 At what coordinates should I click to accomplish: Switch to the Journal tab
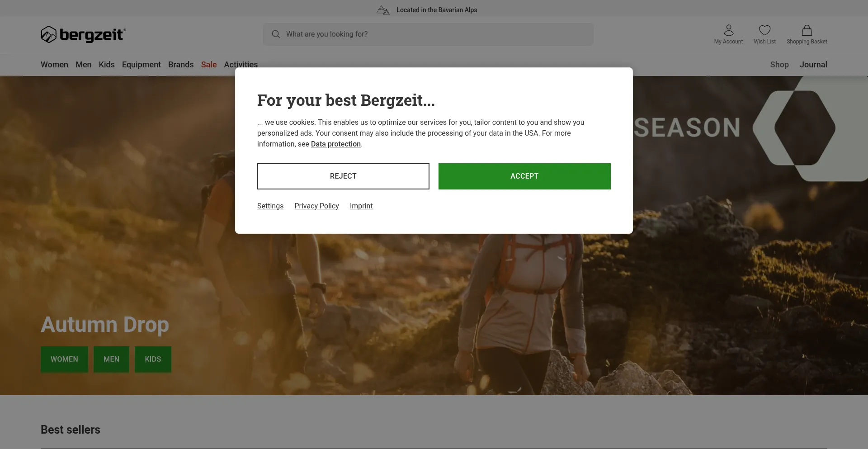tap(813, 65)
